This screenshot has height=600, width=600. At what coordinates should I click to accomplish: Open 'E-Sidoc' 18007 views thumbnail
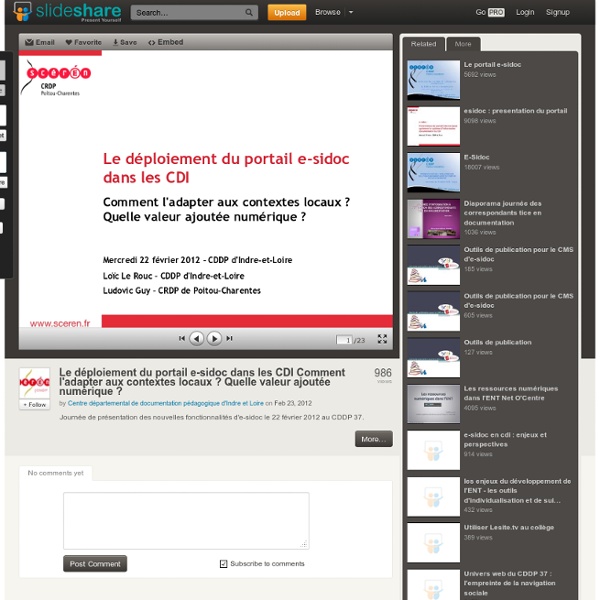[434, 173]
